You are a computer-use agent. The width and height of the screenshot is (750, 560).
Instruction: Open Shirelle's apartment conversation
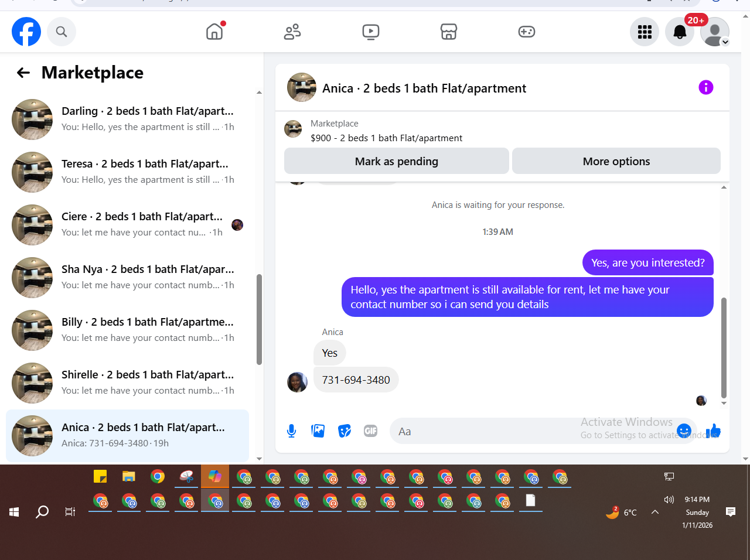pos(127,383)
